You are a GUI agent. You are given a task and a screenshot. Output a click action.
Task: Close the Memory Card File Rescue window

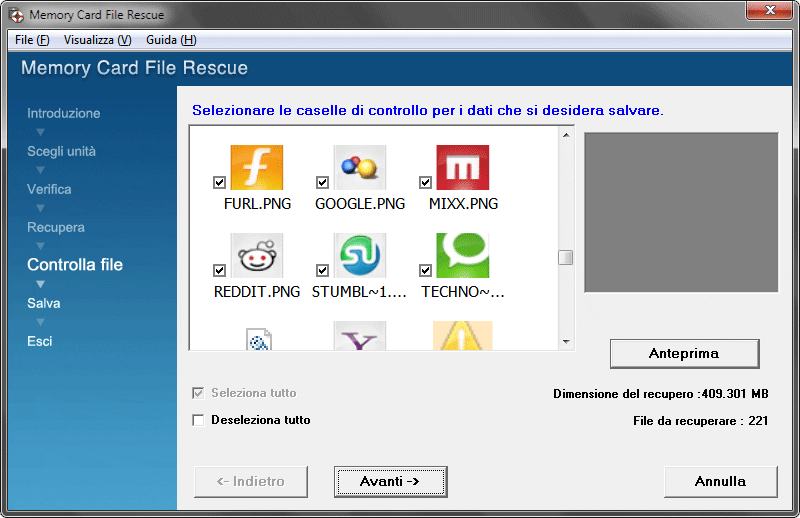tap(770, 10)
